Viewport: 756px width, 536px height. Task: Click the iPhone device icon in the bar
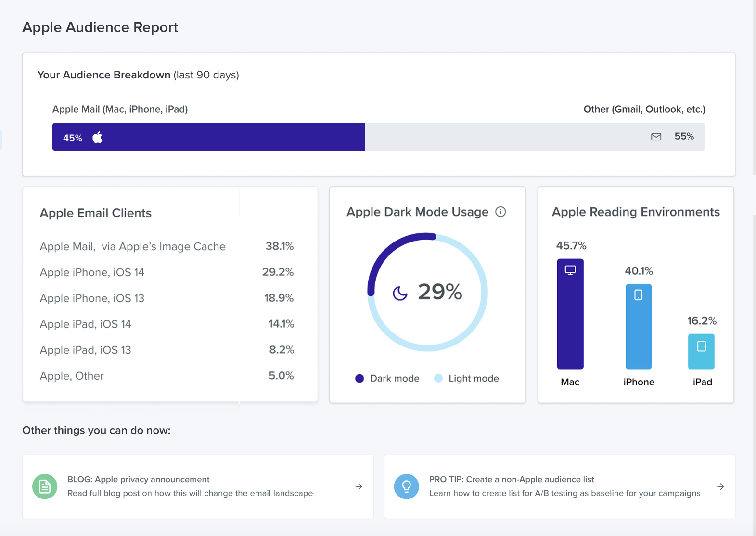click(x=639, y=294)
